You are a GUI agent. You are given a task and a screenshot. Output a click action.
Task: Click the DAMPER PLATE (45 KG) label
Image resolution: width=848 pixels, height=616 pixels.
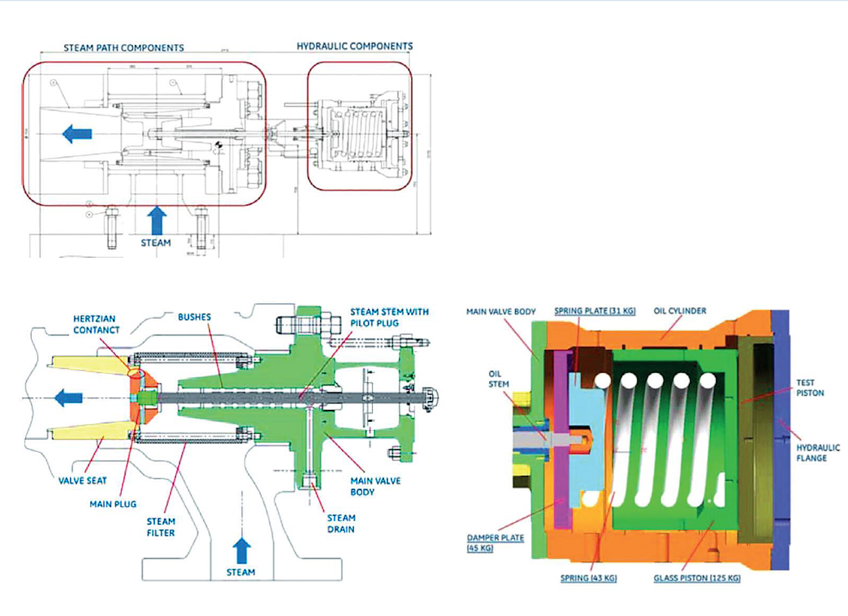pos(495,543)
